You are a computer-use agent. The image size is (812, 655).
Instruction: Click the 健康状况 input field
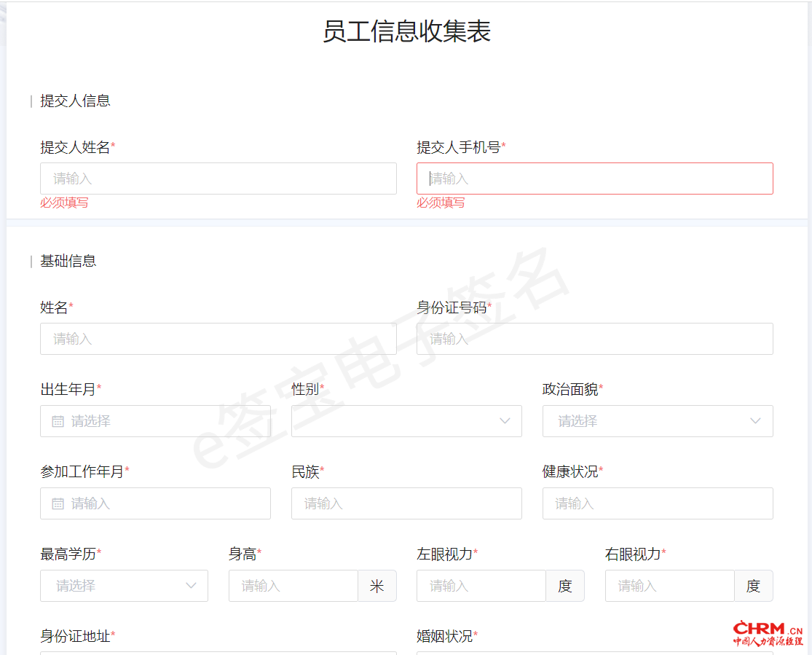[658, 503]
